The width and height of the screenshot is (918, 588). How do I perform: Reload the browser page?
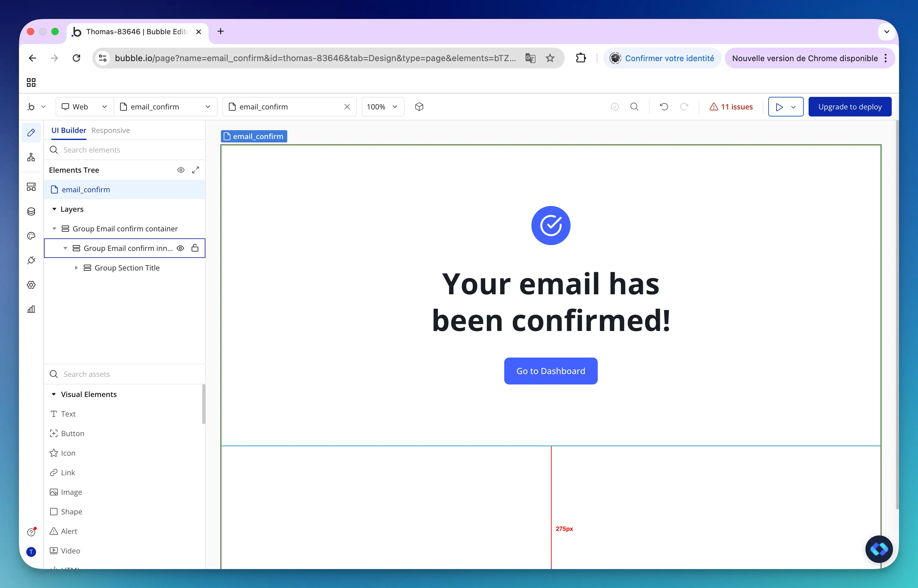click(x=76, y=58)
